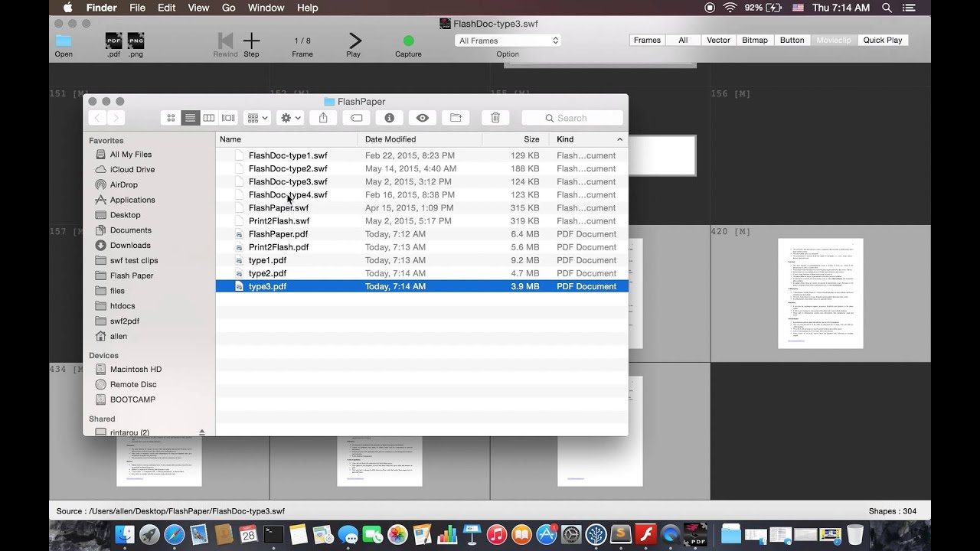Click the Open folder icon in app toolbar

click(64, 41)
